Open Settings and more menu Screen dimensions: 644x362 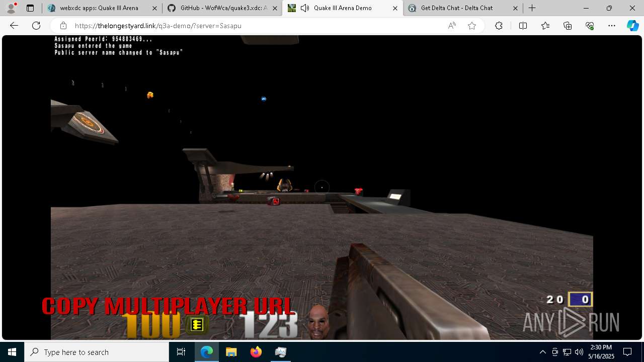(612, 26)
